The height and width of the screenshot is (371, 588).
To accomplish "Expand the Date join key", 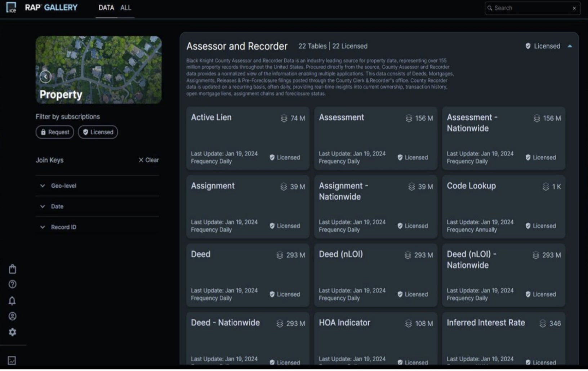I will 97,206.
